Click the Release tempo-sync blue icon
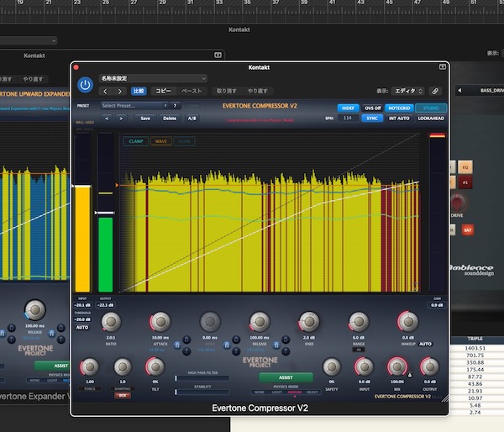This screenshot has width=504, height=432. (x=276, y=345)
